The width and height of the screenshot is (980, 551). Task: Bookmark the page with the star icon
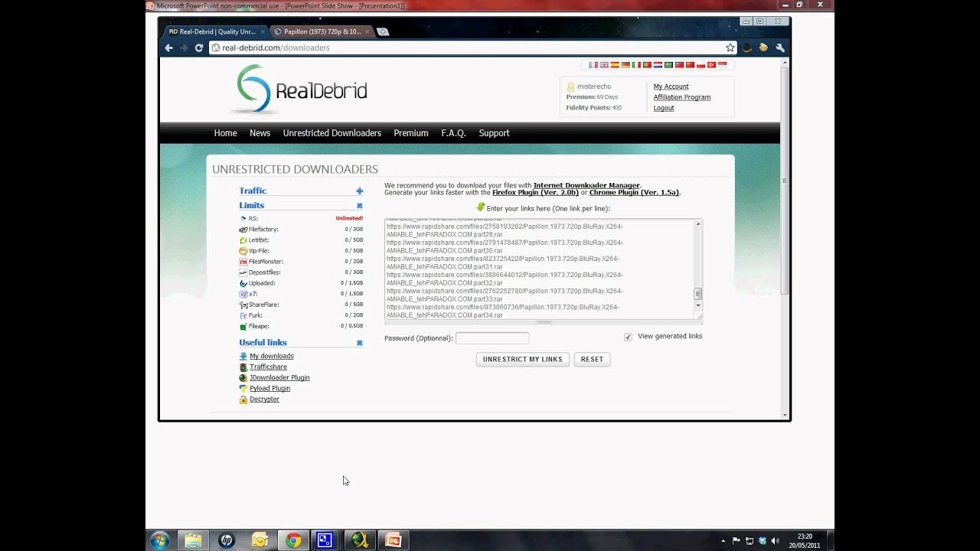[730, 47]
